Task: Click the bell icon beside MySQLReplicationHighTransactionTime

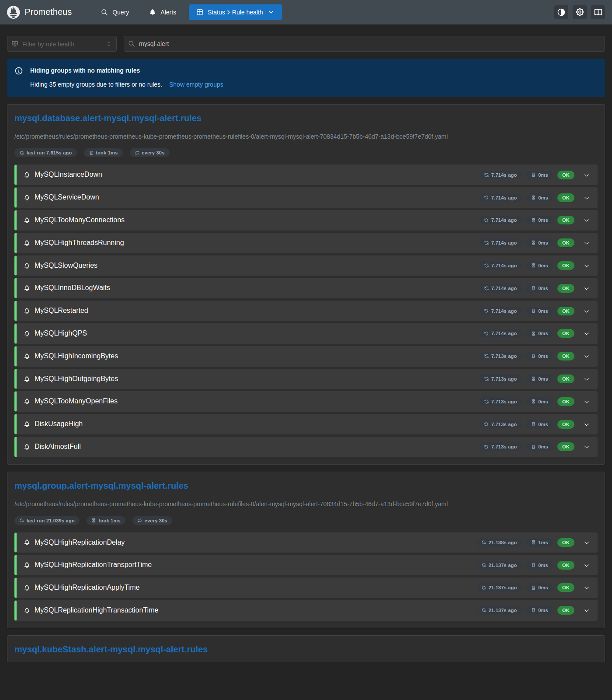Action: pyautogui.click(x=27, y=610)
